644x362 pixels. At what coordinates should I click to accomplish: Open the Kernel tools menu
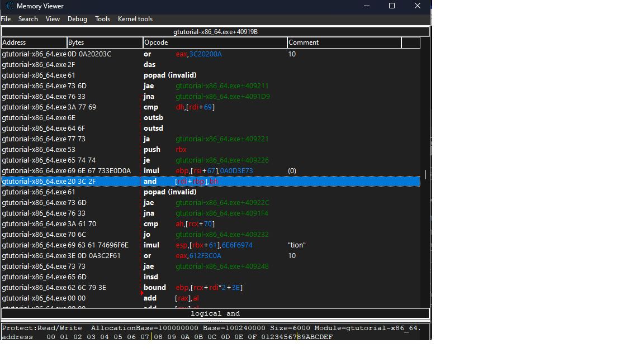[135, 19]
